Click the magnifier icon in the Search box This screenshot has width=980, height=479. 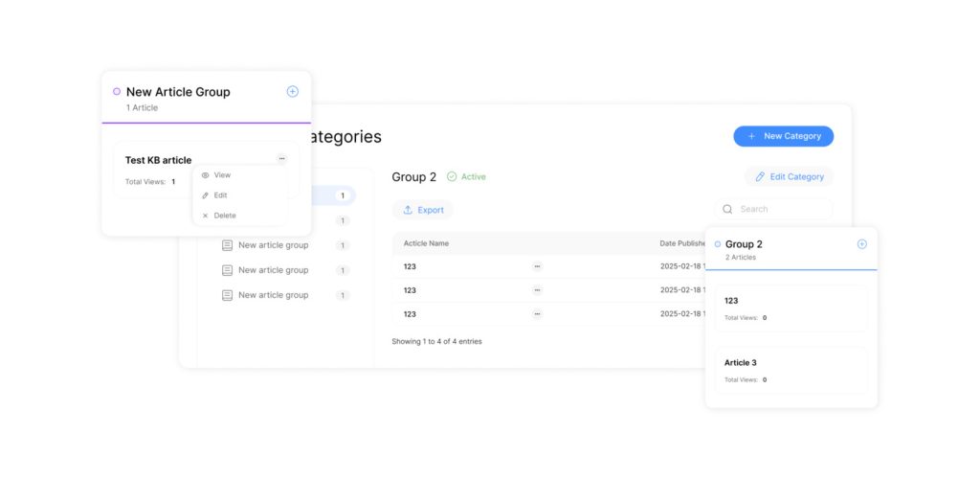727,209
